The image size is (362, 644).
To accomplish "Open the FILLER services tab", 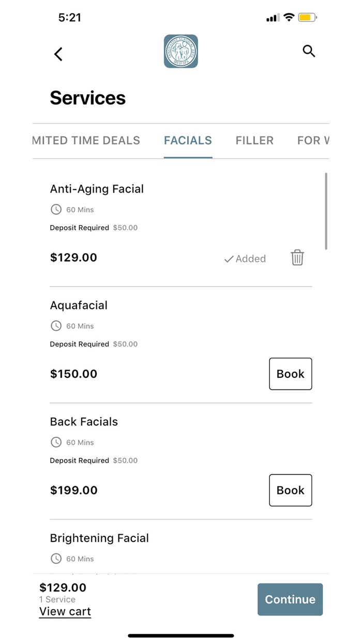I will pyautogui.click(x=254, y=140).
